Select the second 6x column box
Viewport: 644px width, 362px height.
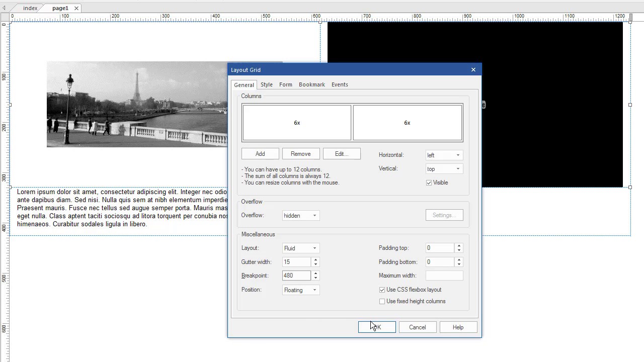[408, 123]
